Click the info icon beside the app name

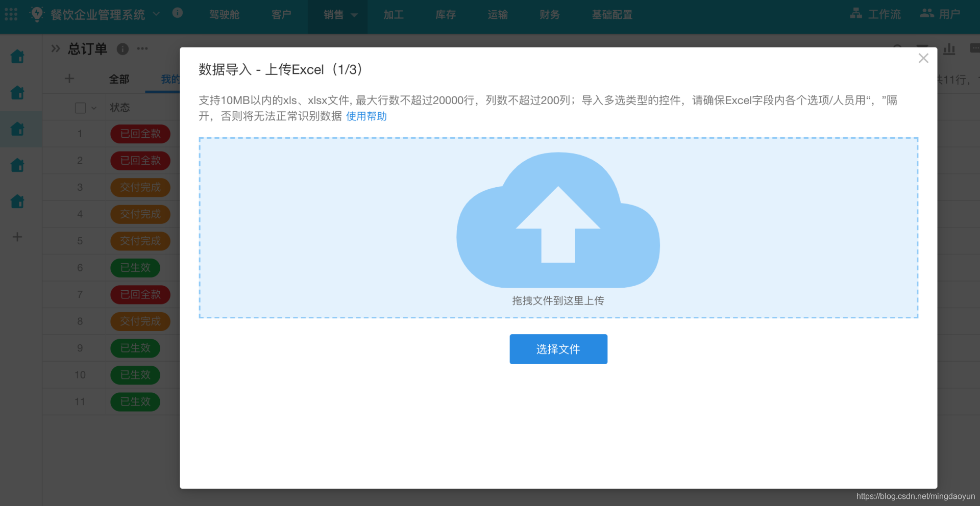tap(177, 13)
